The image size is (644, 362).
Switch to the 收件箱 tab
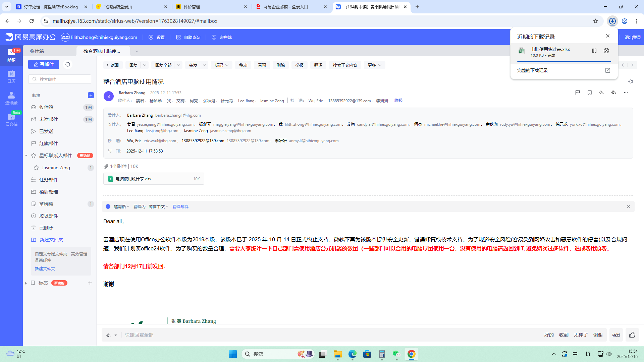click(x=37, y=51)
